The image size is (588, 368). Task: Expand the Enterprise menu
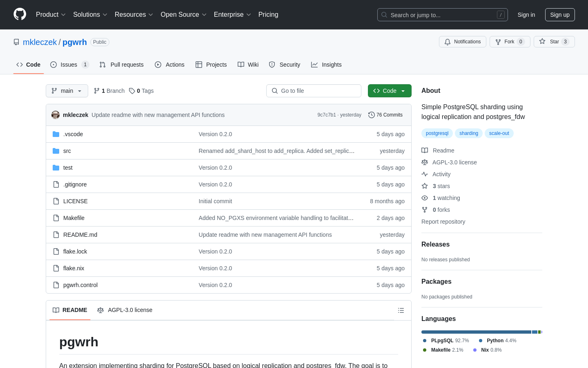click(x=232, y=14)
